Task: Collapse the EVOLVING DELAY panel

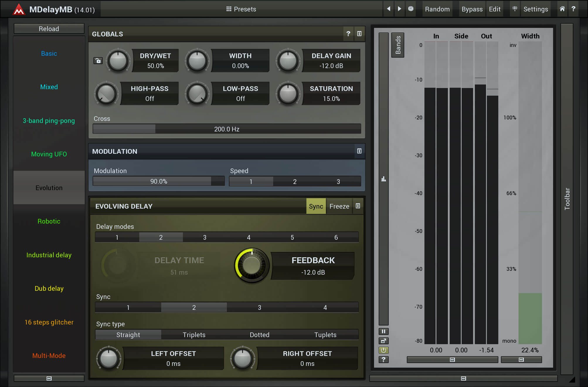Action: click(358, 206)
